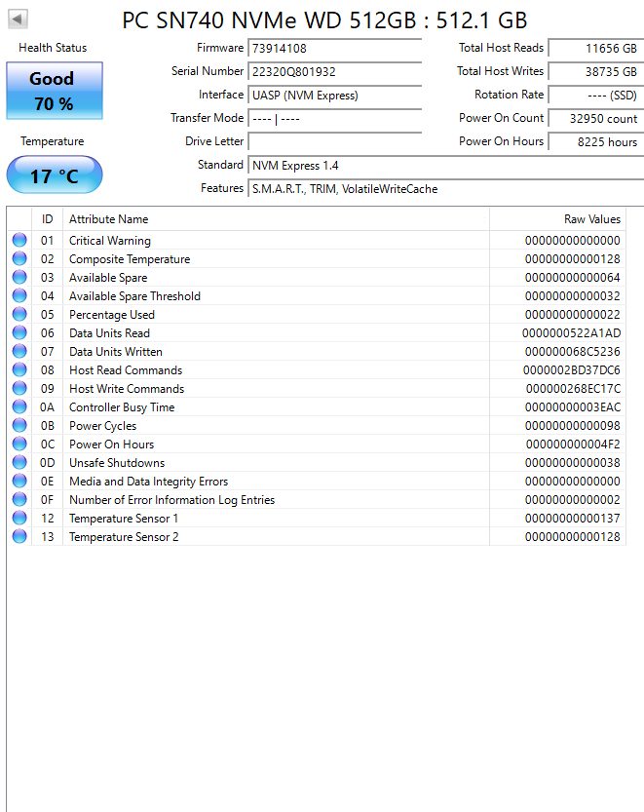644x812 pixels.
Task: Click the Serial Number field 22320Q801932
Action: pyautogui.click(x=335, y=71)
